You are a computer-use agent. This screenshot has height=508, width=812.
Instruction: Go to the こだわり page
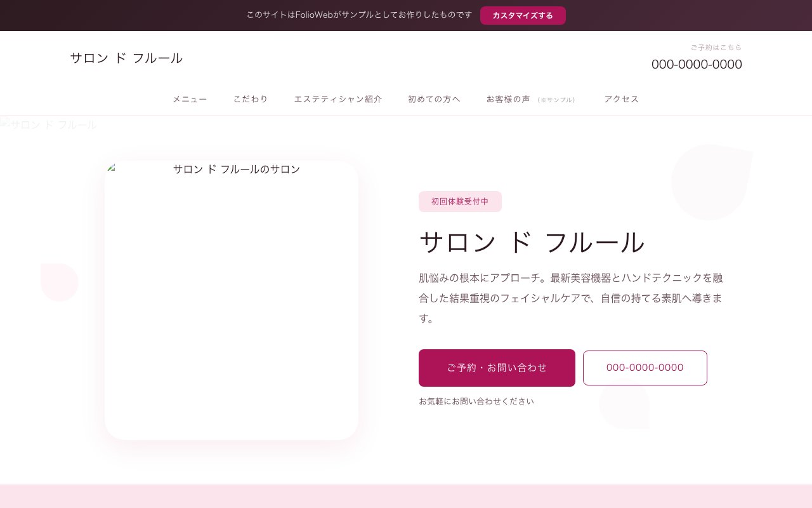click(251, 99)
